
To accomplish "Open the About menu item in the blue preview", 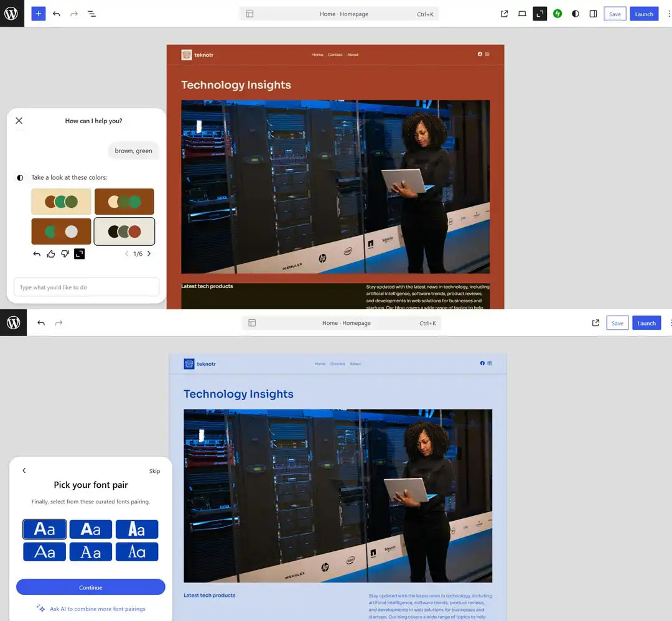I will (x=355, y=363).
